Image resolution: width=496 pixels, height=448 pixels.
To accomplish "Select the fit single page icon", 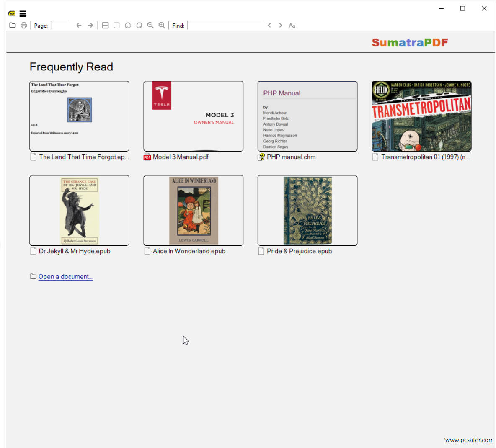I will click(x=117, y=26).
